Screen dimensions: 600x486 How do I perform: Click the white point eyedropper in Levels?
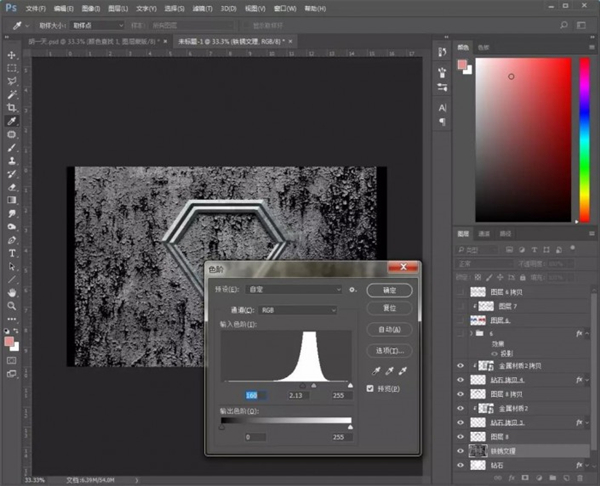(402, 371)
